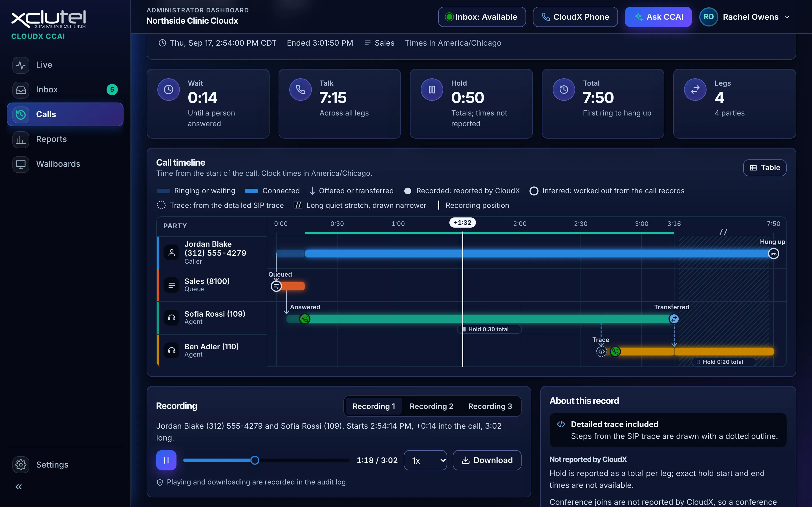Click the recording progress slider
This screenshot has height=507, width=812.
[x=266, y=460]
